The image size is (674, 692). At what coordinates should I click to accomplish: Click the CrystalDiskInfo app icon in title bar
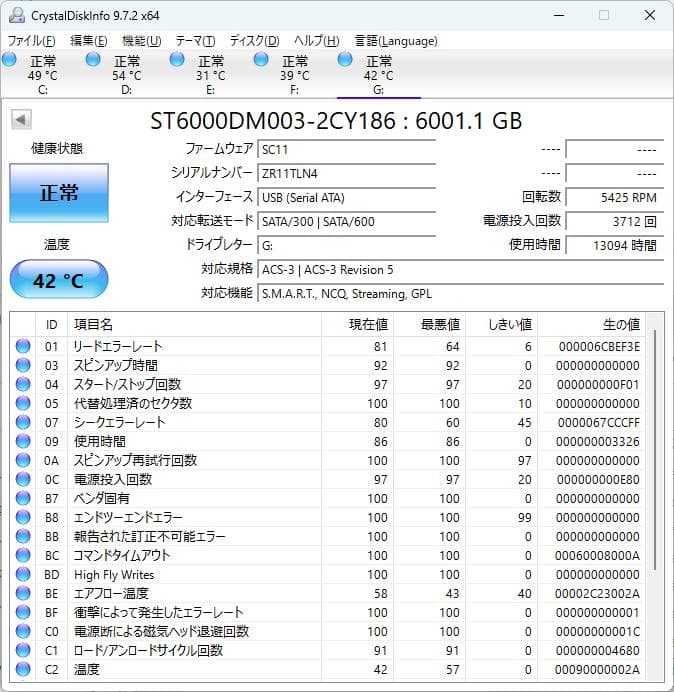coord(16,15)
